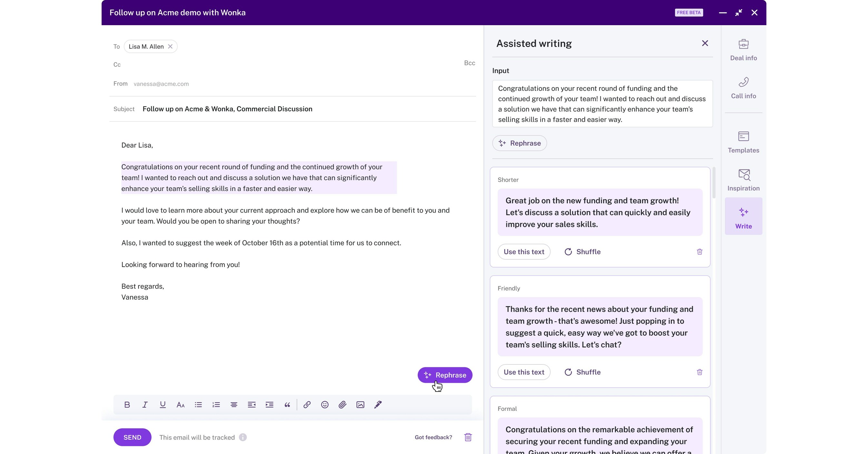868x454 pixels.
Task: Collapse the compose window with the shrink icon
Action: [x=739, y=13]
